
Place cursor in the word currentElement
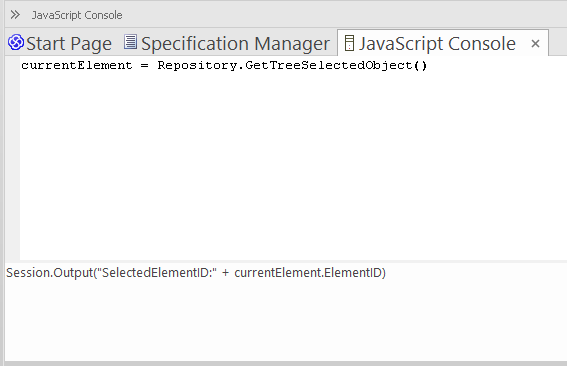pyautogui.click(x=77, y=65)
